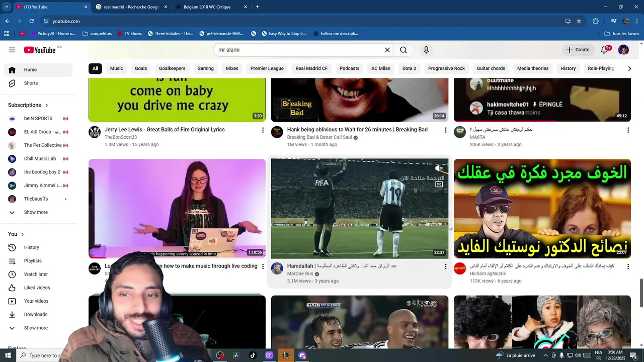
Task: Open the weather widget La pluie arrive
Action: (516, 355)
